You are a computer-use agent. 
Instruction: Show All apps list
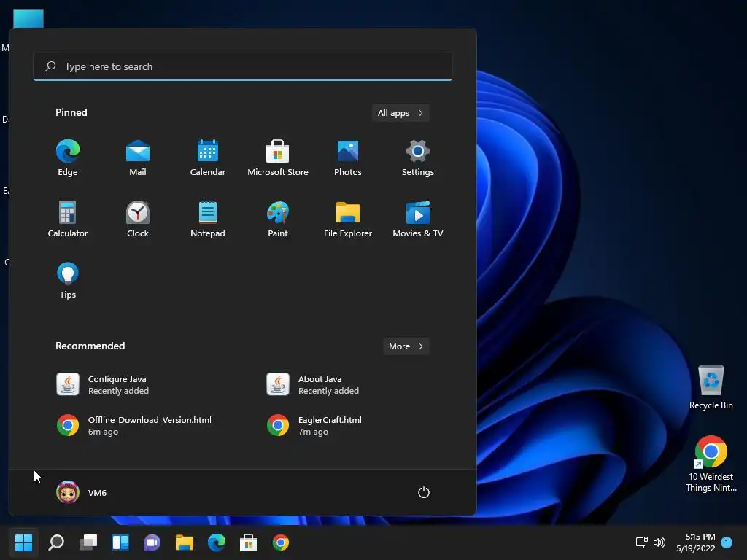(400, 113)
